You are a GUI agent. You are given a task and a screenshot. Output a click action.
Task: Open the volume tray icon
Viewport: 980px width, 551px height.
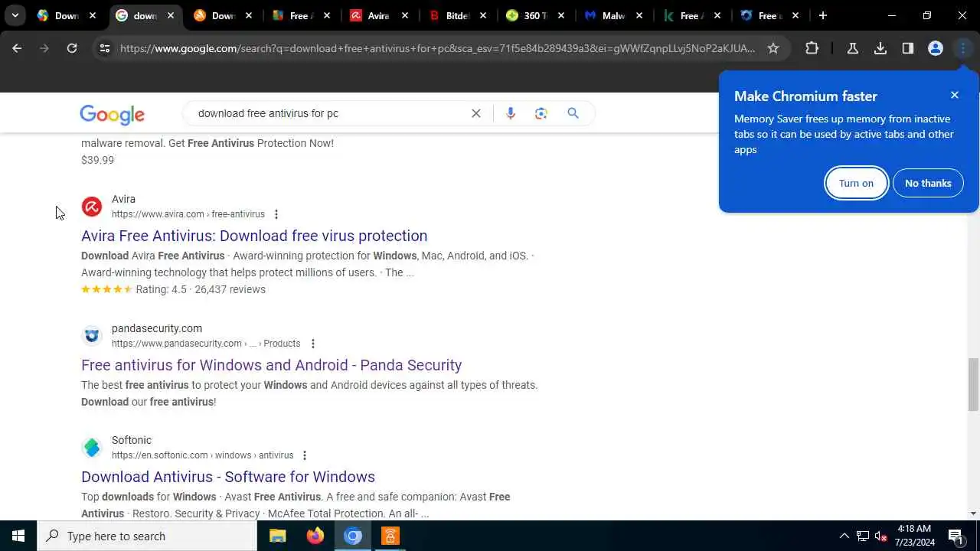click(x=881, y=536)
